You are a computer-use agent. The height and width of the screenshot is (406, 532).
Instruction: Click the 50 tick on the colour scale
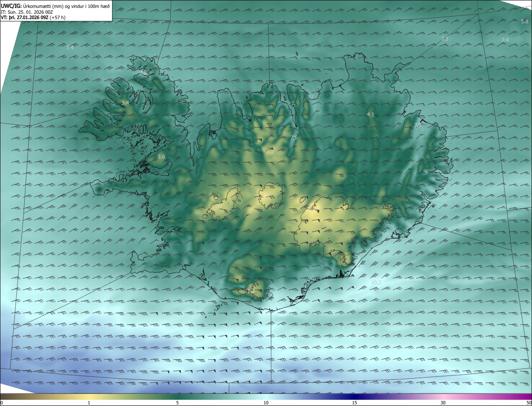coord(528,403)
